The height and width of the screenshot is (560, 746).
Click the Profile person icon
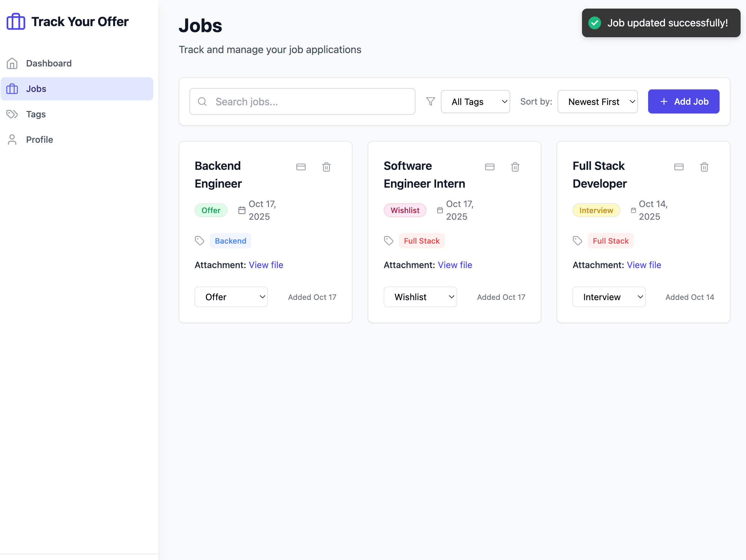point(12,139)
